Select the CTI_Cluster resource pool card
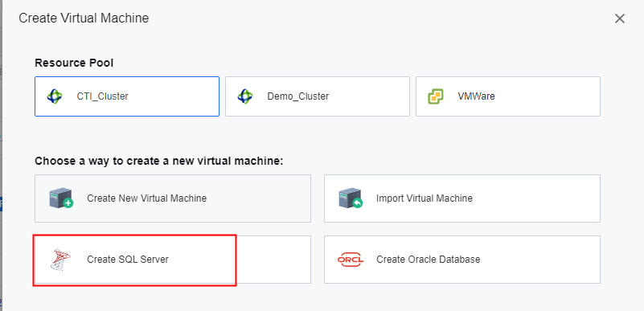The image size is (644, 311). pyautogui.click(x=127, y=96)
